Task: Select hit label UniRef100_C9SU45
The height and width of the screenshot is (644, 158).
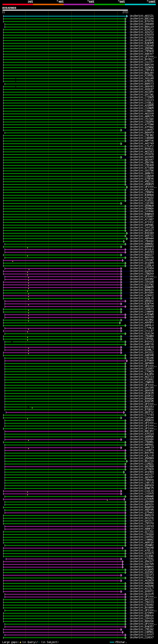Action: pyautogui.click(x=142, y=46)
